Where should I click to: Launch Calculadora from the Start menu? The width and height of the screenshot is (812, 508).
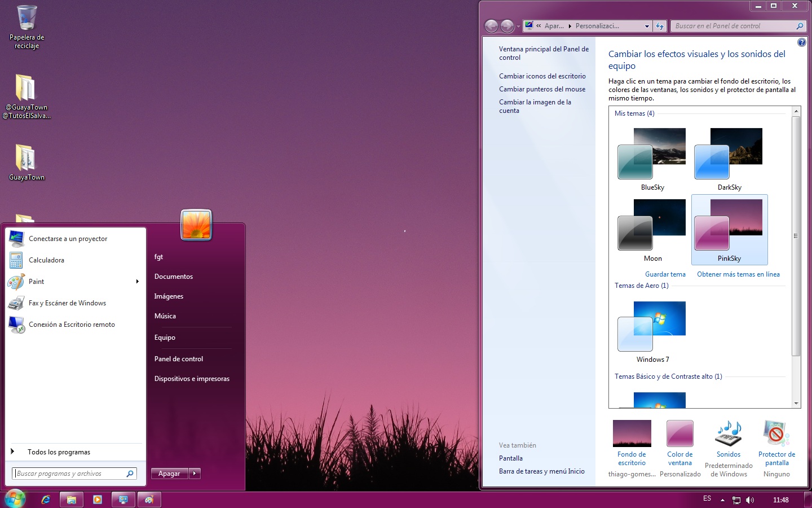click(76, 260)
